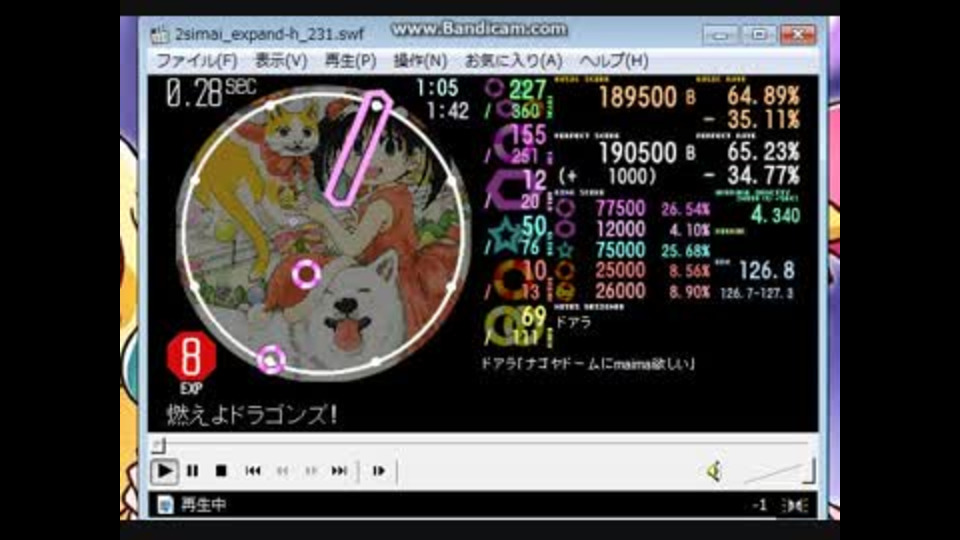Mute audio via the speaker icon
The image size is (960, 540).
713,471
